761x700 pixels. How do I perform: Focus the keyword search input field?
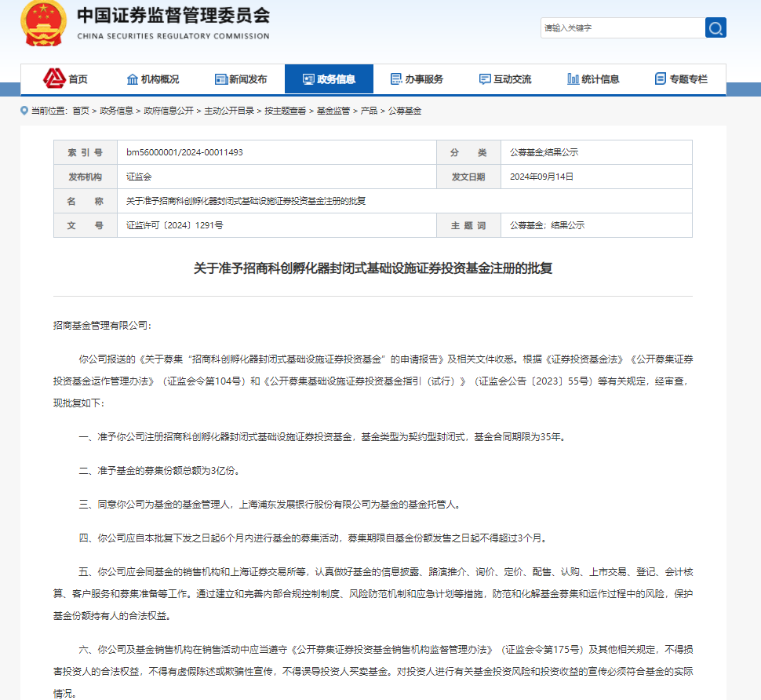623,27
